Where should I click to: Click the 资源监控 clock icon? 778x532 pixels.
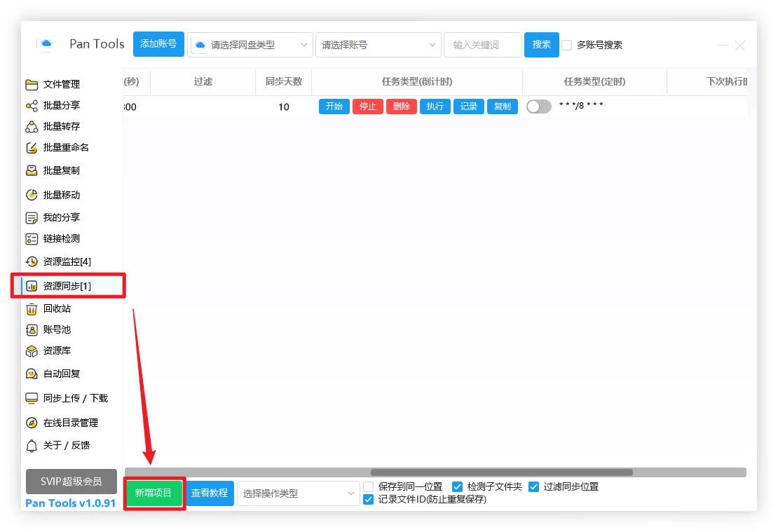coord(32,261)
